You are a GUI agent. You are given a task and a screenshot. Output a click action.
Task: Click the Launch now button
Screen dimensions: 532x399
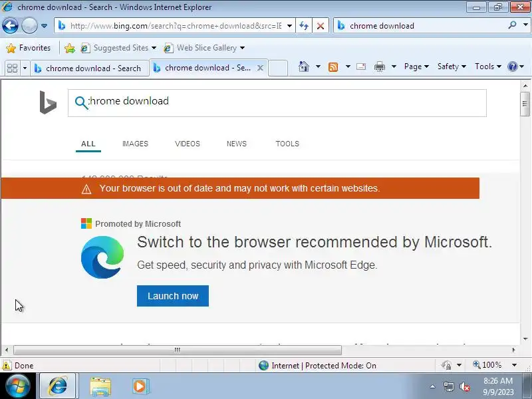(x=173, y=296)
